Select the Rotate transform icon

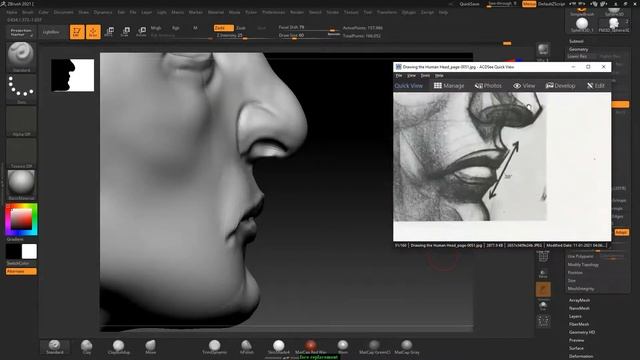tap(141, 32)
